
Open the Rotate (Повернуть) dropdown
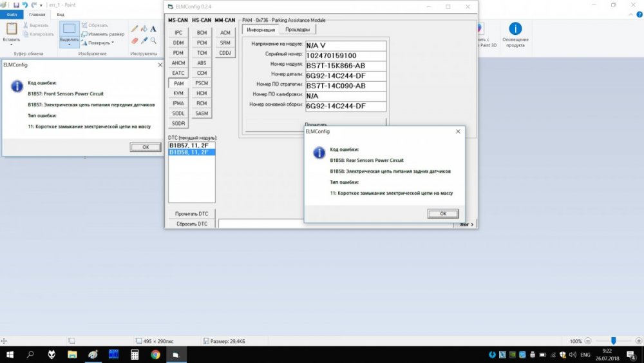(x=98, y=43)
